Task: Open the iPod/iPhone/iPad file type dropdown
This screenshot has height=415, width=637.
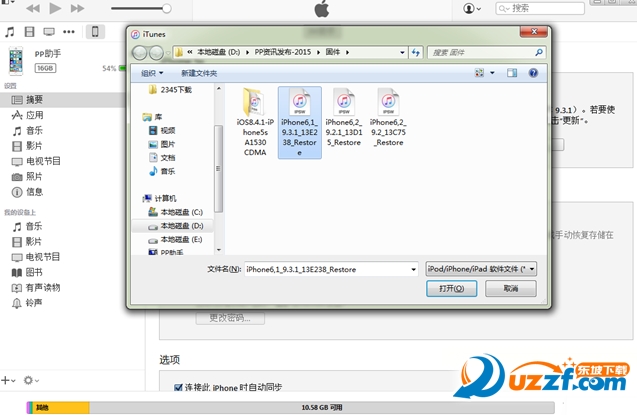Action: pos(481,269)
